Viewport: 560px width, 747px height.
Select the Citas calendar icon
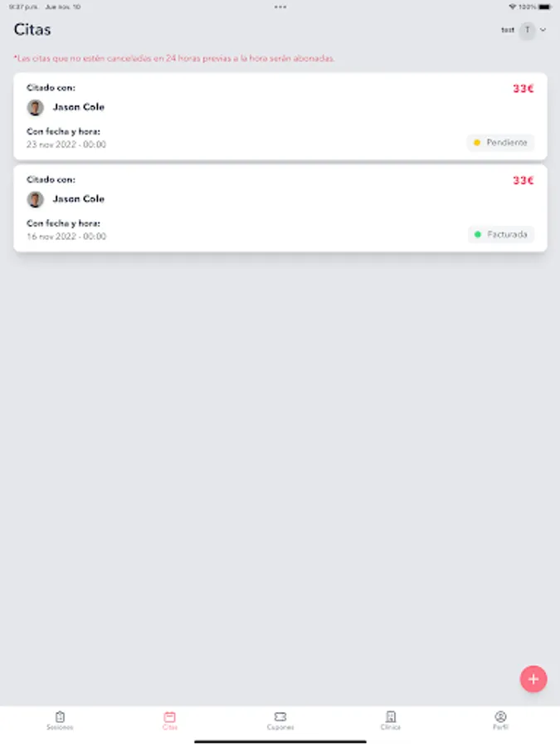click(170, 716)
